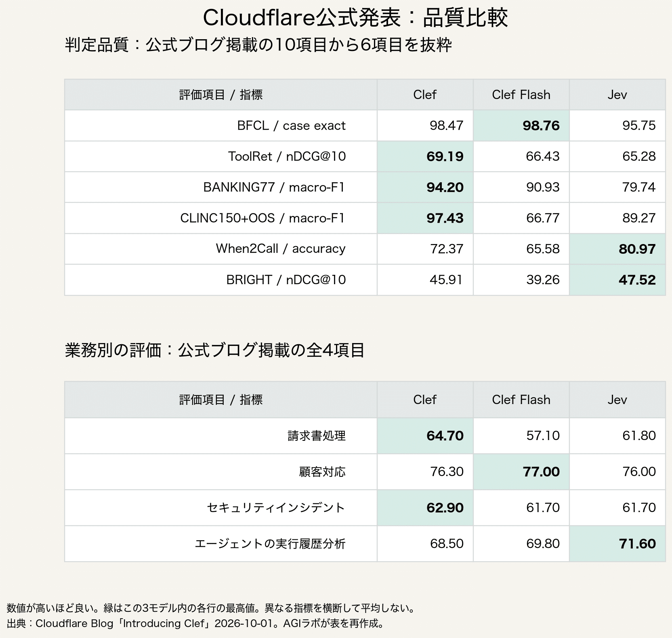
Task: Select the "セキュリティインシデント" row label
Action: point(276,508)
